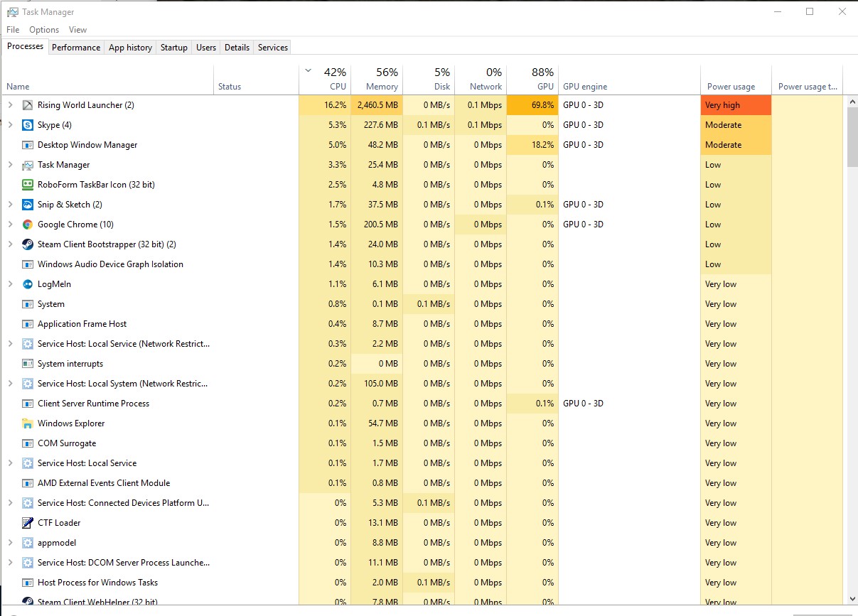Expand the Rising World Launcher process group
Screen dimensions: 858x616
(x=10, y=105)
